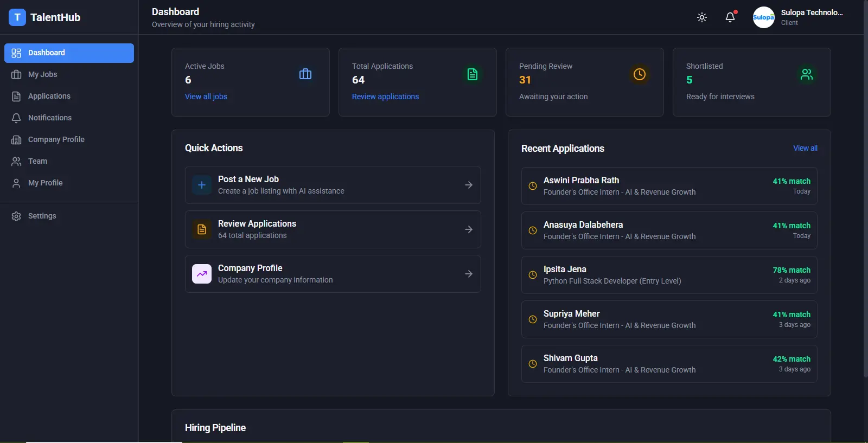Click 'Awaiting your action' text
Viewport: 868px width, 443px height.
(553, 97)
